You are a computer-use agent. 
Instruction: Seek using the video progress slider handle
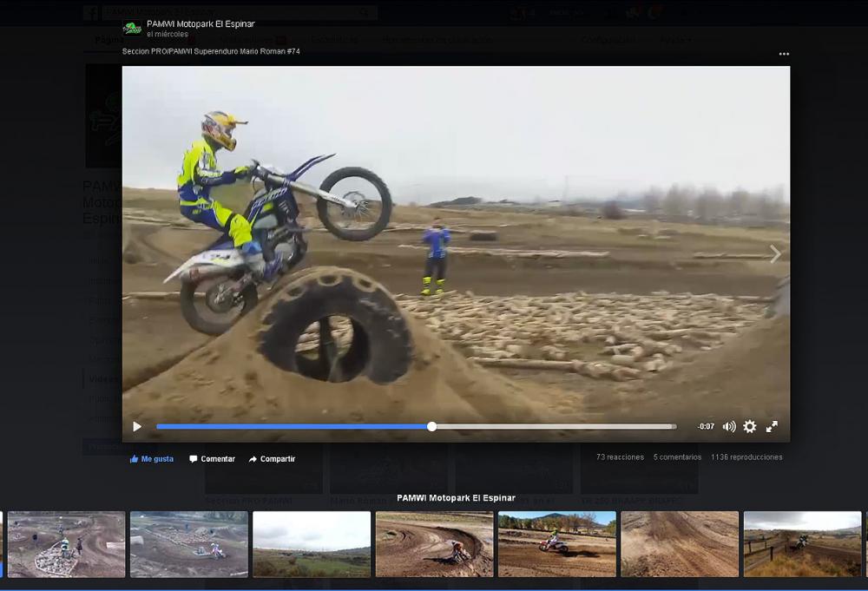(x=431, y=427)
